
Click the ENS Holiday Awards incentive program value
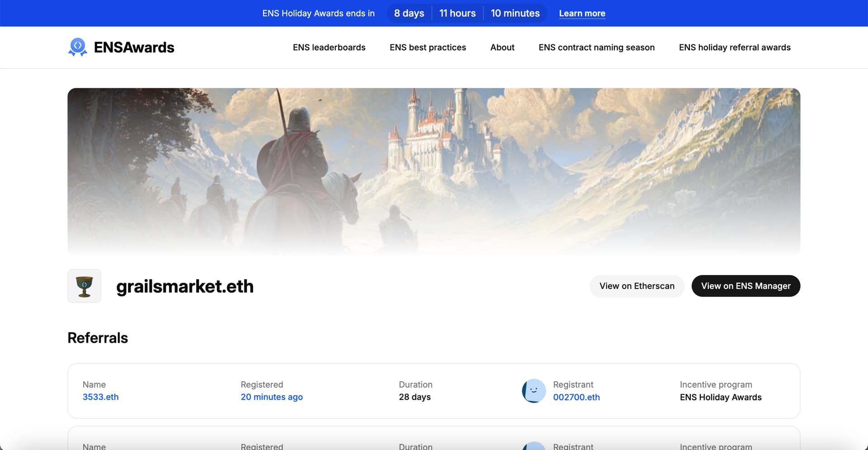720,397
